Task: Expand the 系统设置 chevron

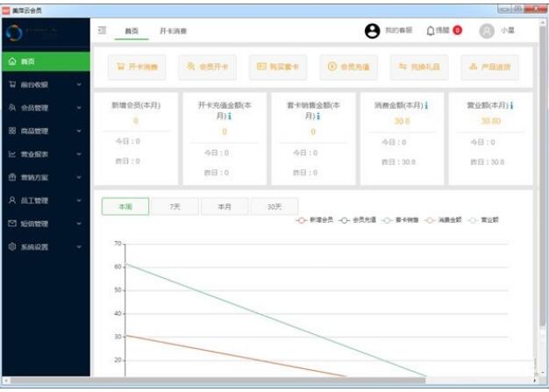Action: coord(79,246)
